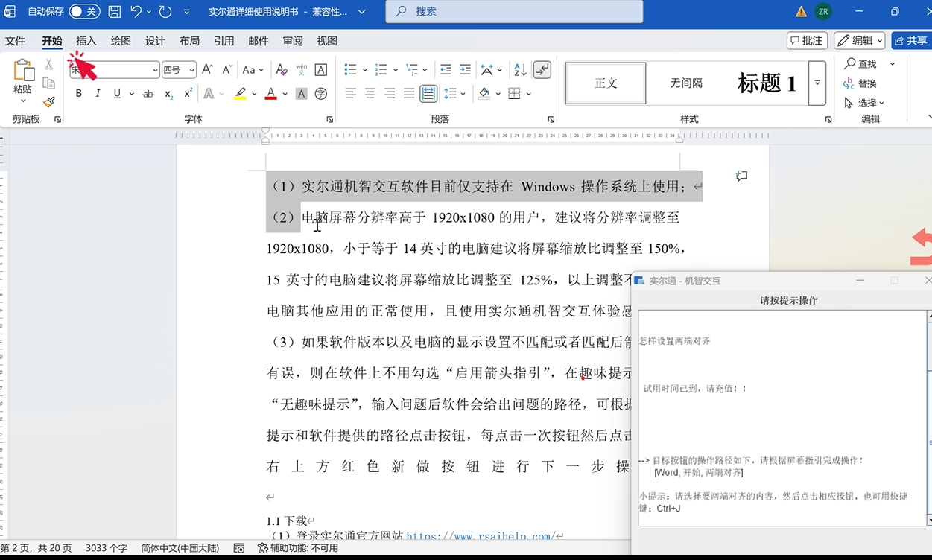This screenshot has height=560, width=932.
Task: Apply italic with the I icon
Action: point(98,94)
